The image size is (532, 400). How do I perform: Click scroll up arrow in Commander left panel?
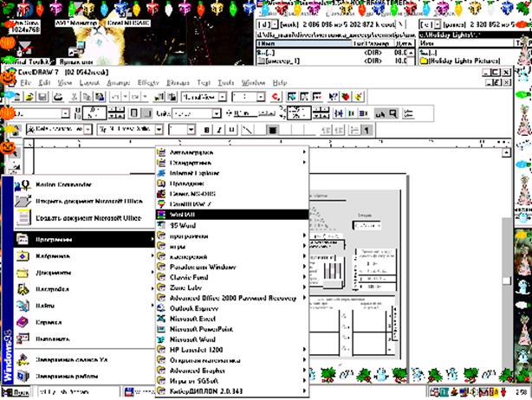(x=411, y=53)
